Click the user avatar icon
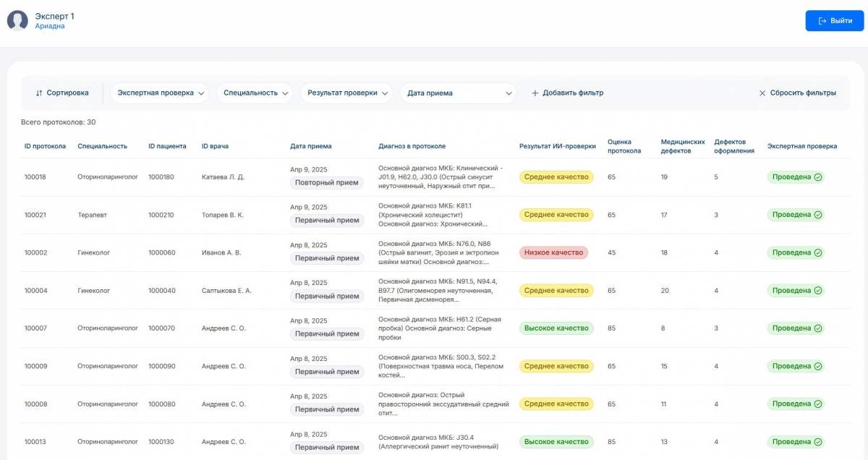The image size is (868, 460). tap(17, 21)
